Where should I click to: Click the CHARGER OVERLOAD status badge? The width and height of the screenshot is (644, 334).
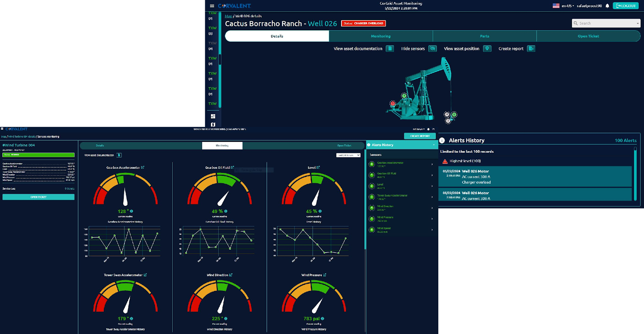[363, 23]
